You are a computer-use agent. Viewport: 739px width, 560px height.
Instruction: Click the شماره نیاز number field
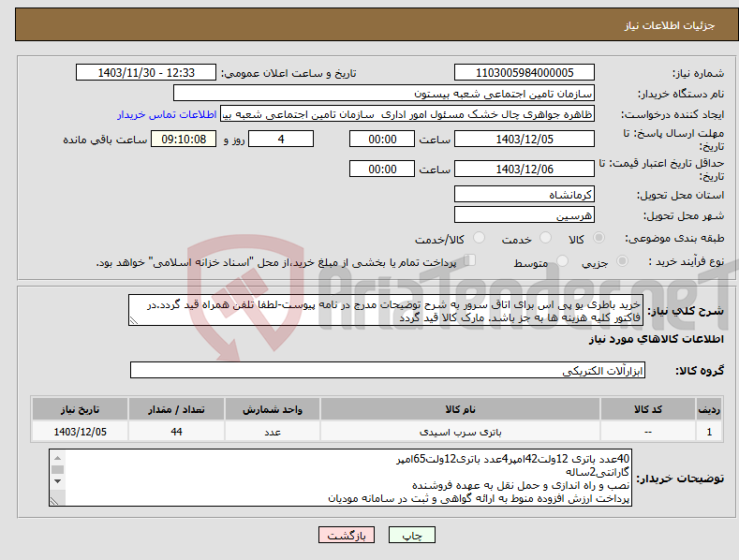pyautogui.click(x=525, y=73)
